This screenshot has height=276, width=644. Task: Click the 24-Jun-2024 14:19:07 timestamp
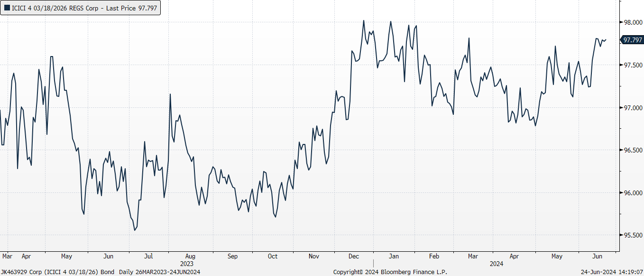point(612,272)
